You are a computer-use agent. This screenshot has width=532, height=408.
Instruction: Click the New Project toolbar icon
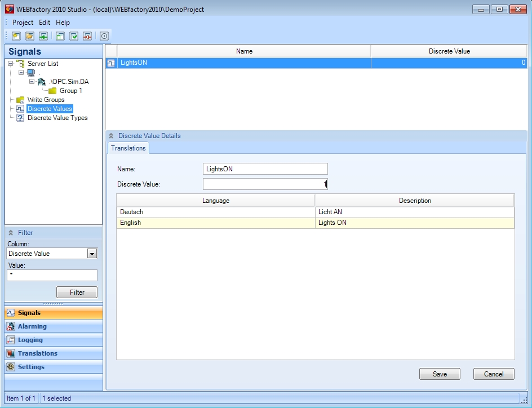16,36
